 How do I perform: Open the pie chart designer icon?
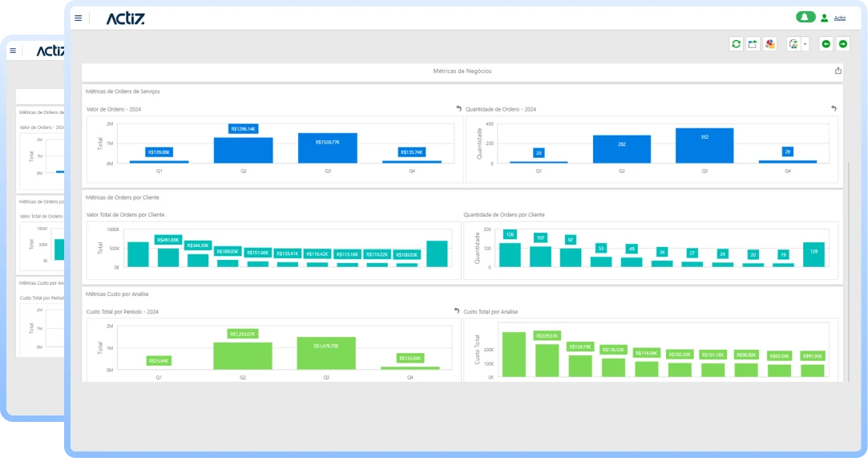tap(769, 44)
